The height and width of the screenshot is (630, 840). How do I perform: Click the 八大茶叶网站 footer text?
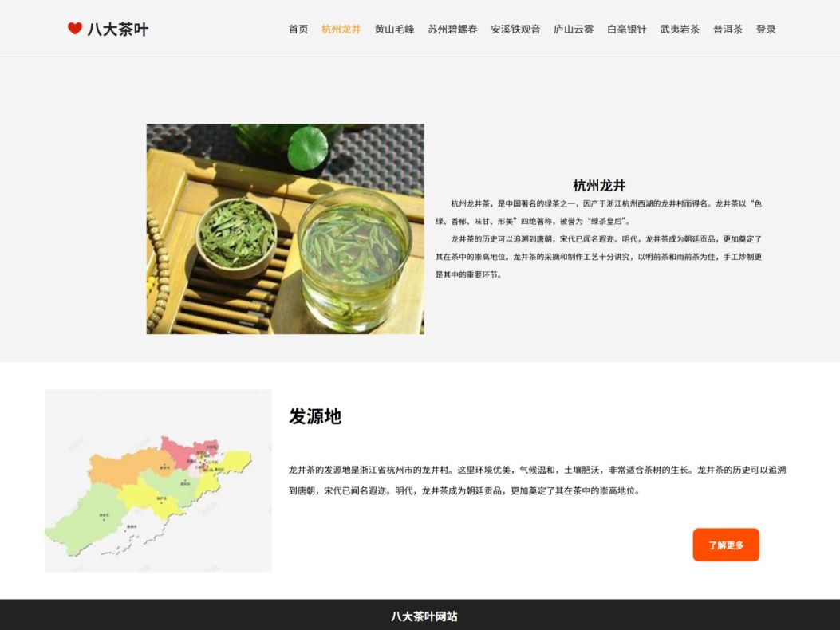[424, 616]
